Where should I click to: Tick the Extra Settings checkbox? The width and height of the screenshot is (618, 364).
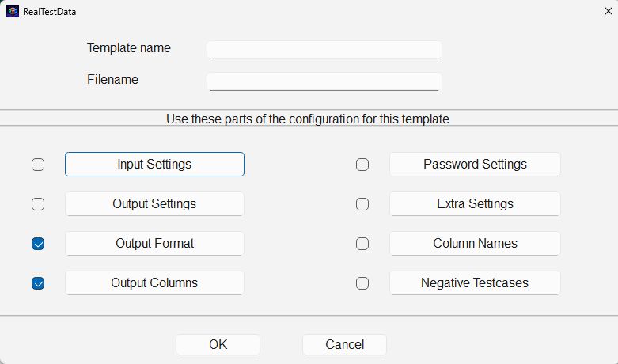coord(362,204)
